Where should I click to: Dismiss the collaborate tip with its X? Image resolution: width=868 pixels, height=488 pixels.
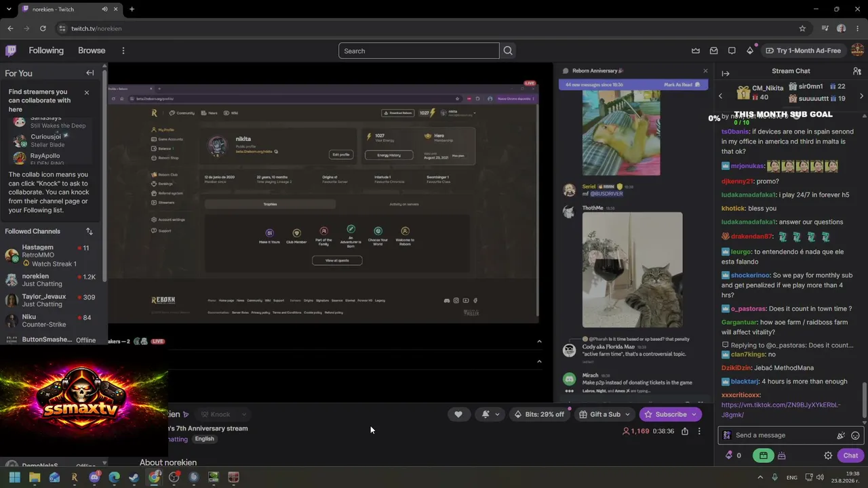[x=86, y=92]
